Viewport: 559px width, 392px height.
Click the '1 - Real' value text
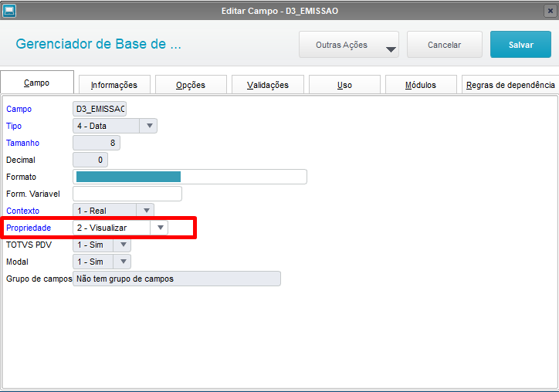(x=92, y=211)
